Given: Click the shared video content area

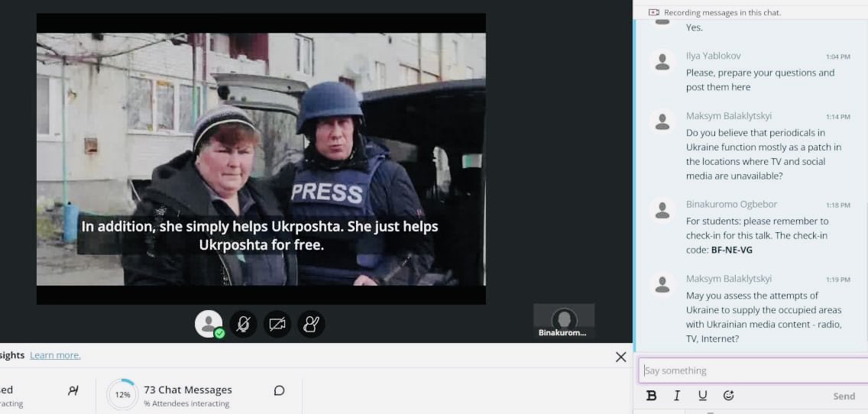Looking at the screenshot, I should 261,159.
